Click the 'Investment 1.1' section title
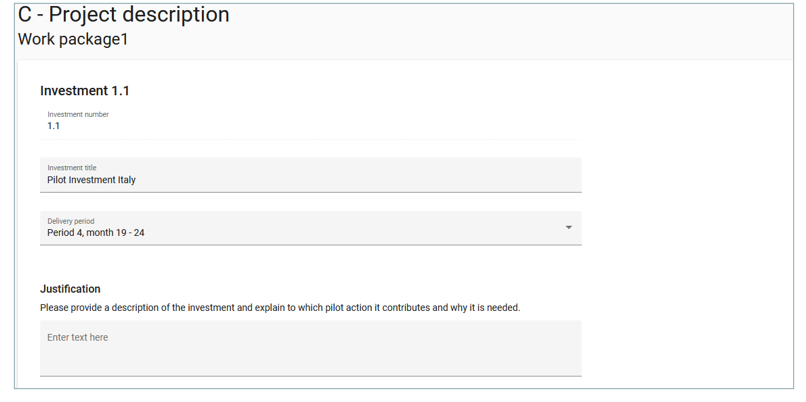 [x=85, y=91]
